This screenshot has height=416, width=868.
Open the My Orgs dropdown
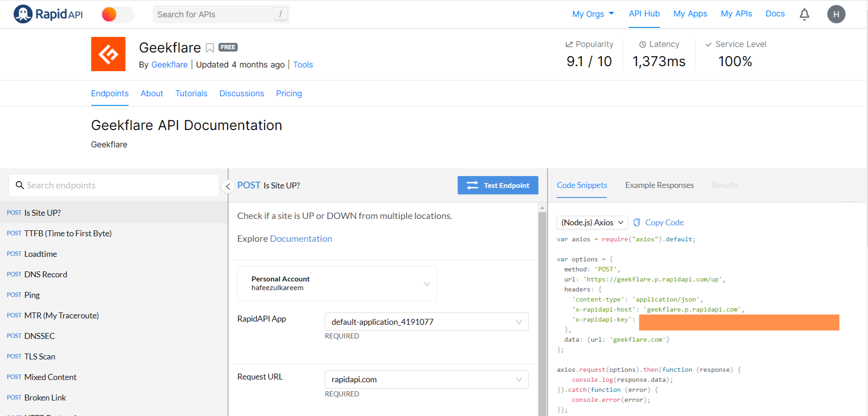click(x=593, y=14)
